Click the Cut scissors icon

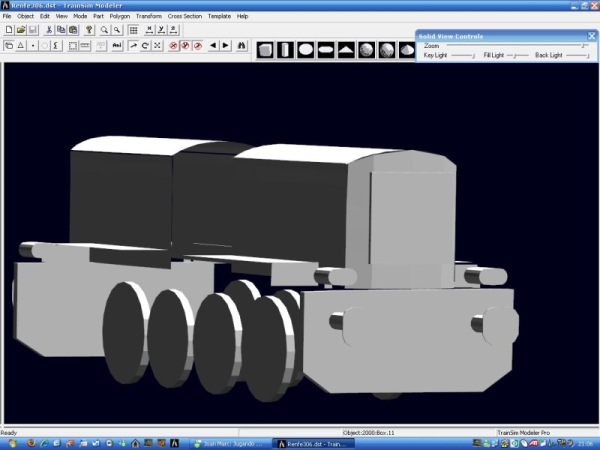point(48,30)
